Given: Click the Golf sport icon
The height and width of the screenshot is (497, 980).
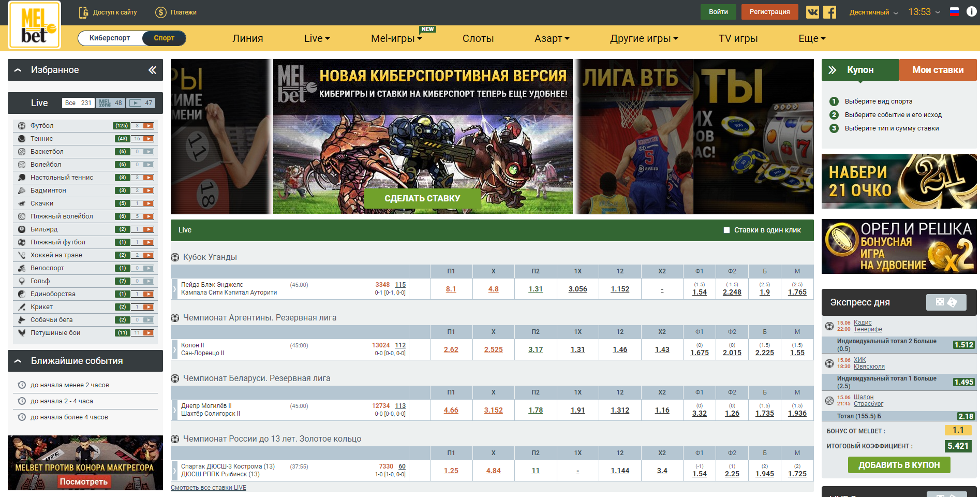Looking at the screenshot, I should click(x=22, y=281).
